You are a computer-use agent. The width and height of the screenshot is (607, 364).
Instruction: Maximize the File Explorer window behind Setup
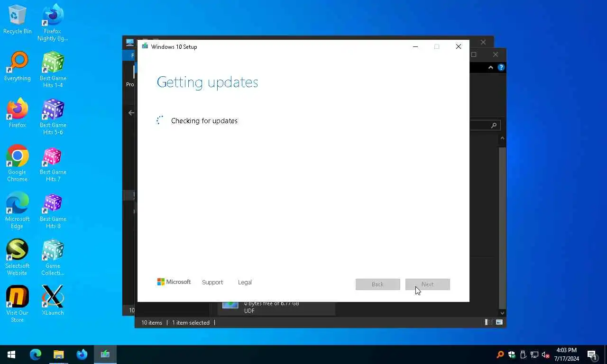pos(473,55)
